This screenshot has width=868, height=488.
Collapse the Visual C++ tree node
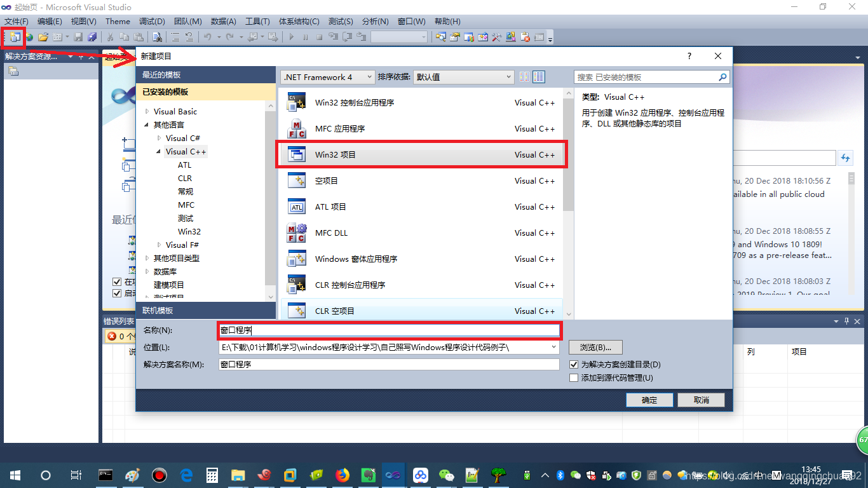click(x=159, y=151)
